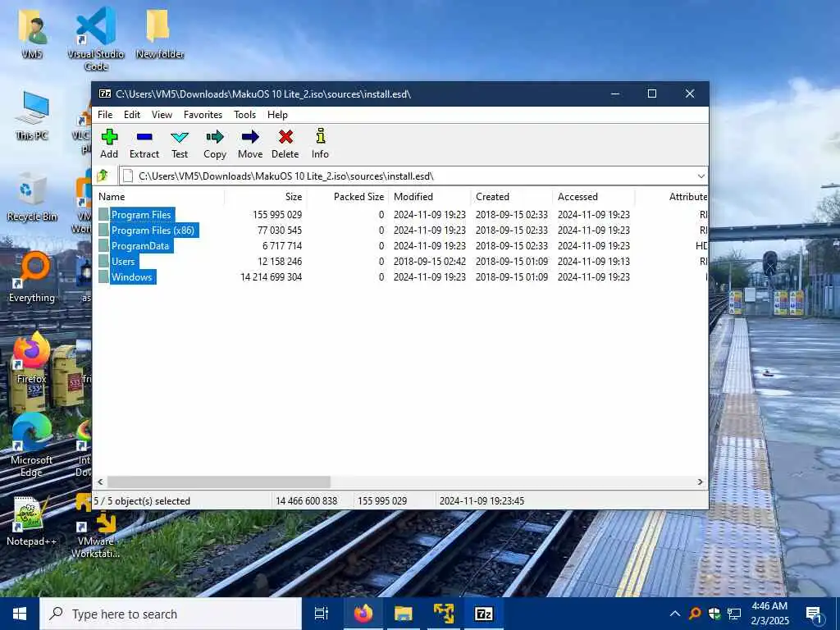Click the horizontal scrollbar thumb
840x630 pixels.
click(218, 482)
